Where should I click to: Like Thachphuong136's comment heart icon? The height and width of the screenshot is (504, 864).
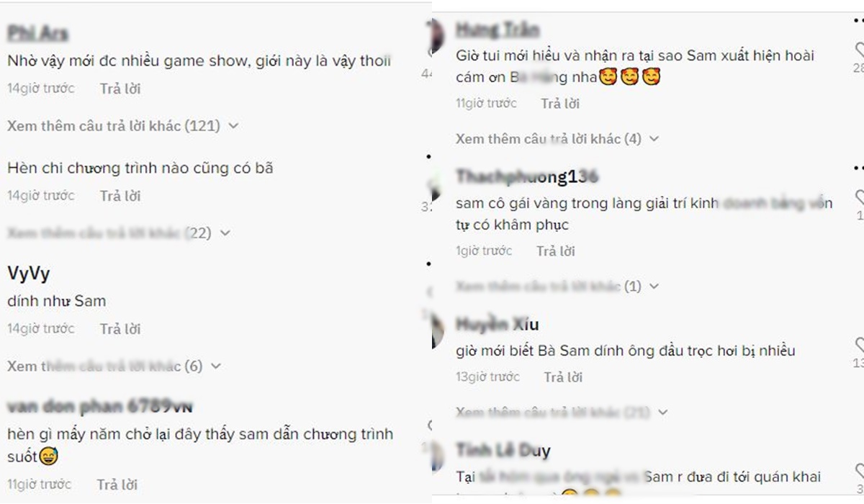pos(860,197)
